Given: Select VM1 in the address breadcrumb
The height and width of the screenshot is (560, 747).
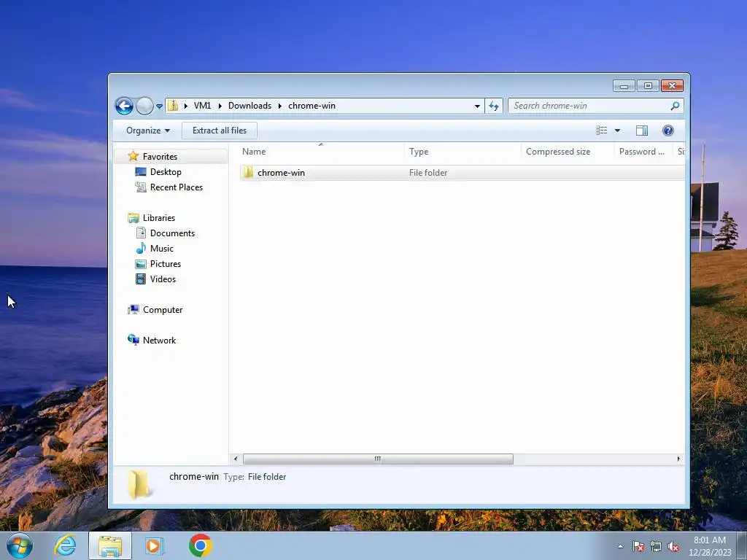Looking at the screenshot, I should tap(202, 106).
